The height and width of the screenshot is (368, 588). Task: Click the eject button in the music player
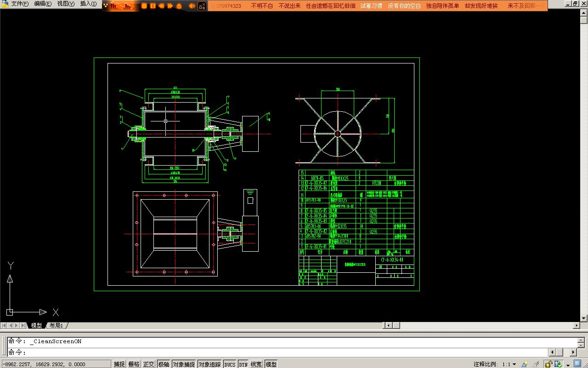[179, 6]
